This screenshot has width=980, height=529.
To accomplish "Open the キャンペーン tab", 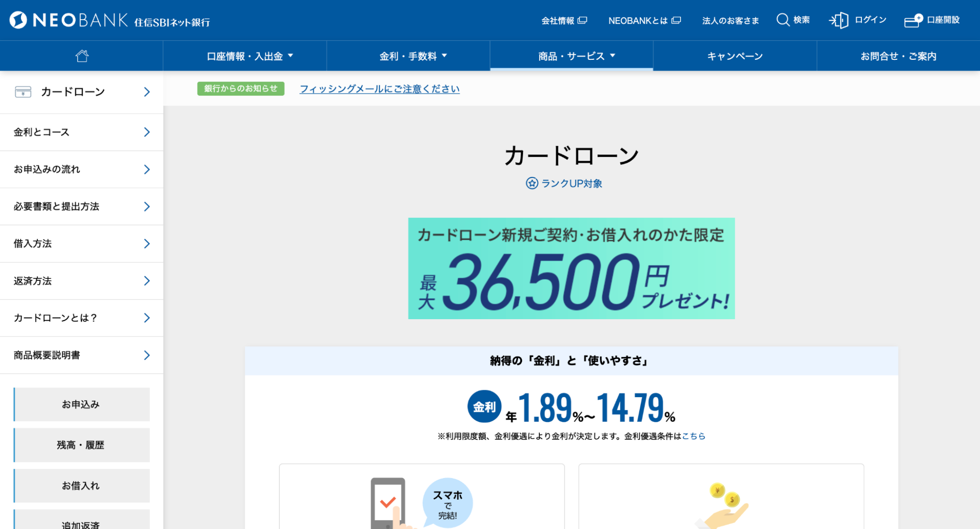I will (734, 56).
